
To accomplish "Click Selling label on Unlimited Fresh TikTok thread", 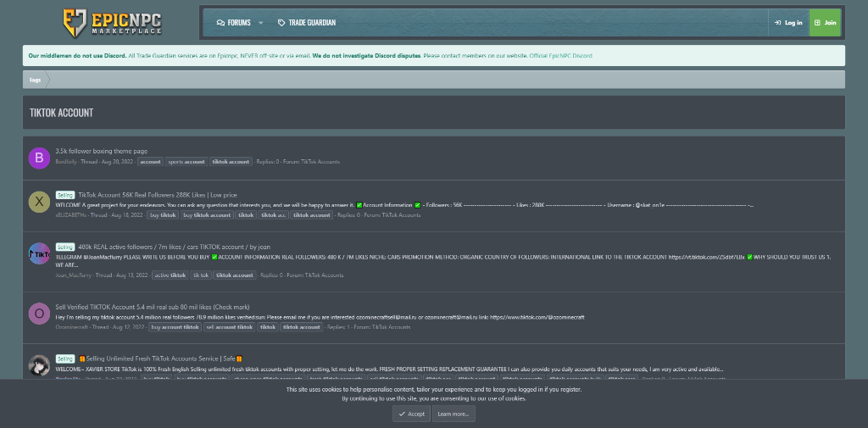I will click(x=64, y=359).
